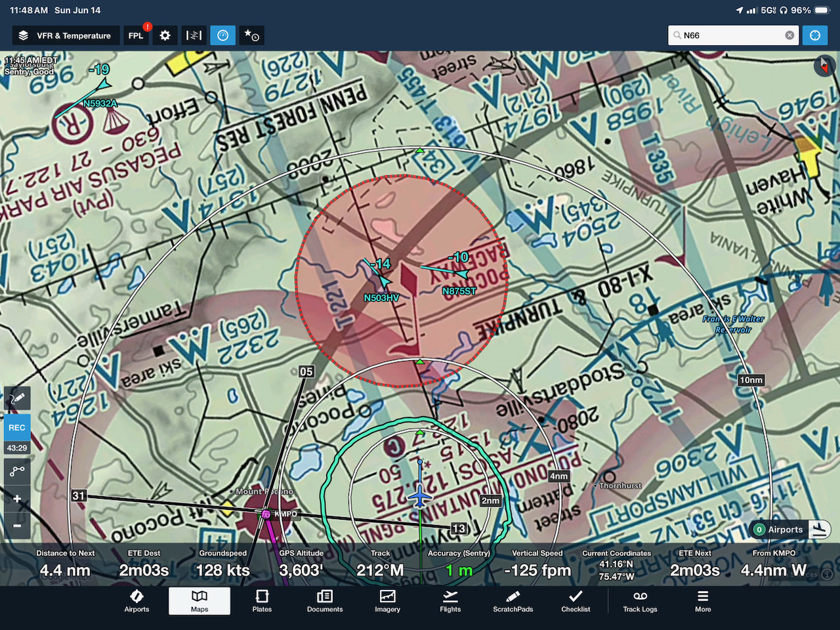Tap the 2nm range ring label

point(490,501)
